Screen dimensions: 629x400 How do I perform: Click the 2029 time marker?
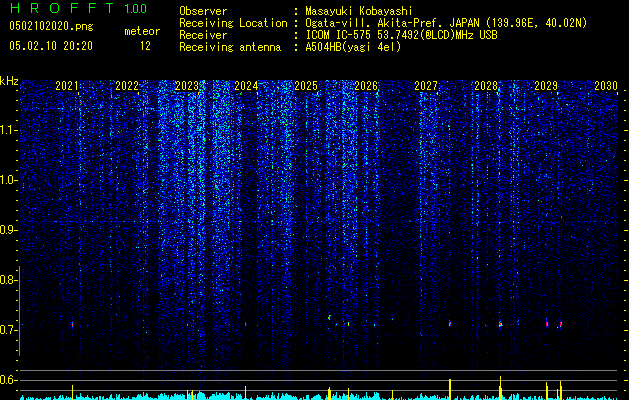pos(546,86)
